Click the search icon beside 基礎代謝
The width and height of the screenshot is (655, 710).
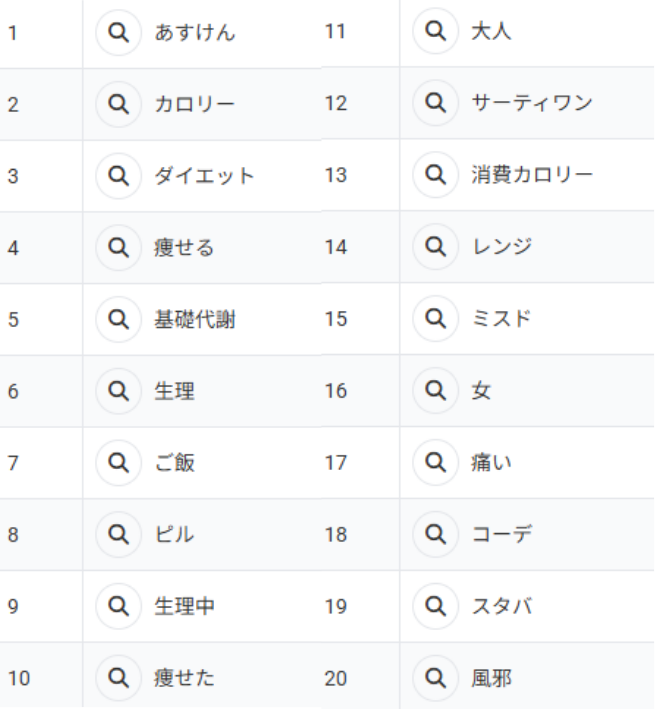pyautogui.click(x=119, y=320)
